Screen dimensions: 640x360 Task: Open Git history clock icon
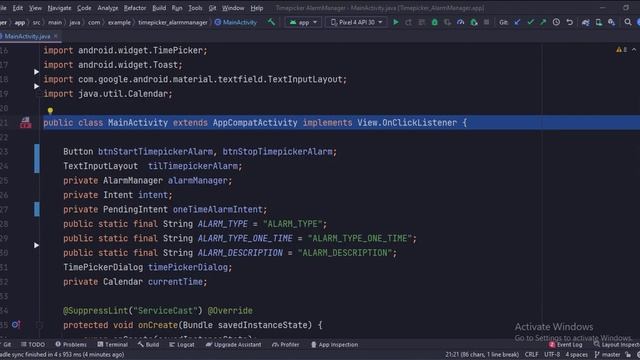(556, 22)
